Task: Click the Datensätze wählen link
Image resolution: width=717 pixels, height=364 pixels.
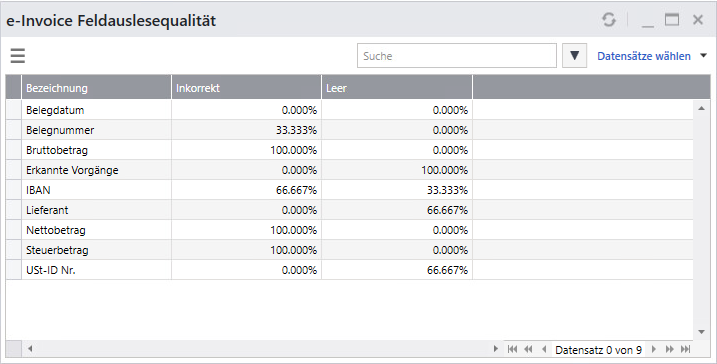Action: point(644,56)
